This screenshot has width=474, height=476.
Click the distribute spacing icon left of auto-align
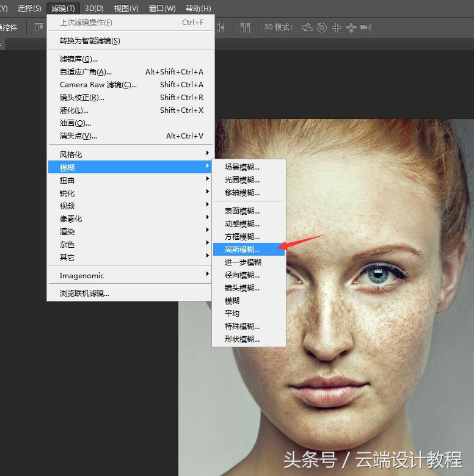click(x=221, y=27)
